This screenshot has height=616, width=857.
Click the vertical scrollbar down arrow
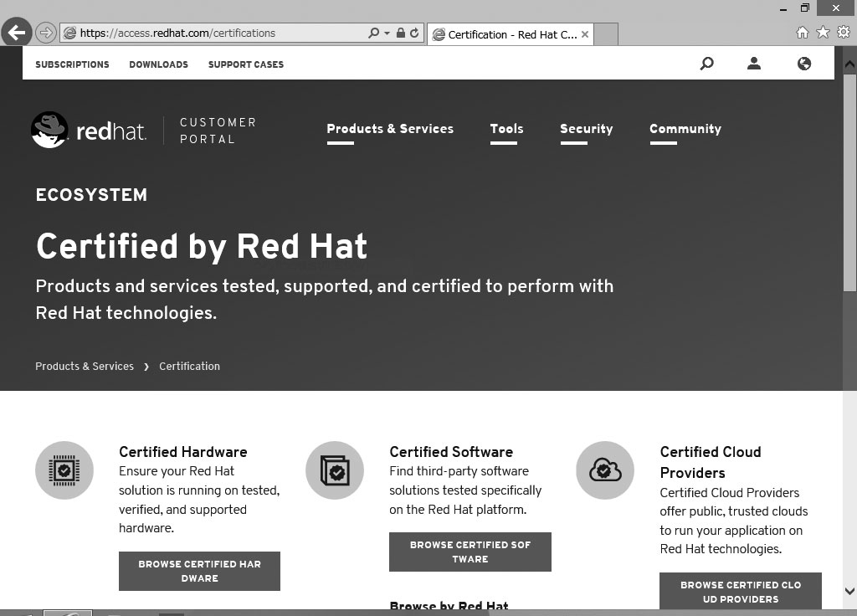coord(849,592)
